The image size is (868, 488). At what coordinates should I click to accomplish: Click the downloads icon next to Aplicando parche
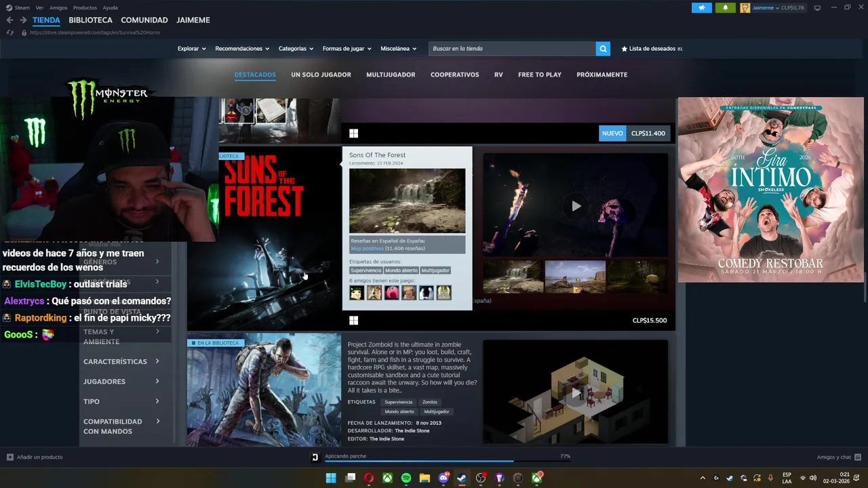(315, 457)
